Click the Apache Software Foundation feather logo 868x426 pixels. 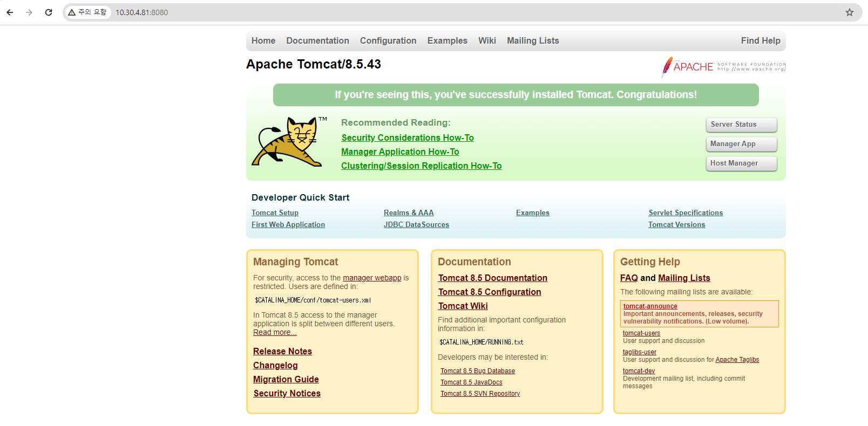724,67
